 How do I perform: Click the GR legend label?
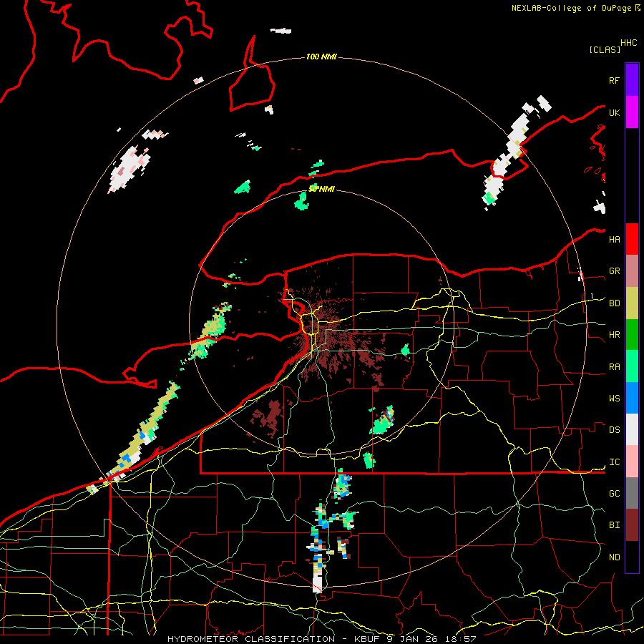[x=614, y=271]
